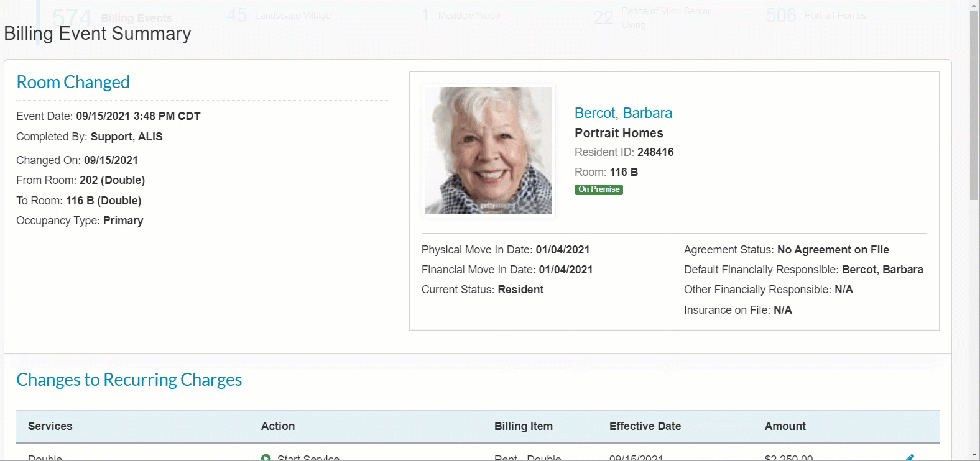Screen dimensions: 980x461
Task: Click the Action column header
Action: [277, 426]
